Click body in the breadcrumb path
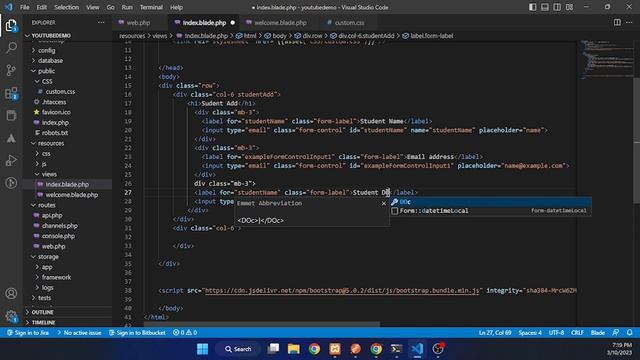 click(279, 36)
